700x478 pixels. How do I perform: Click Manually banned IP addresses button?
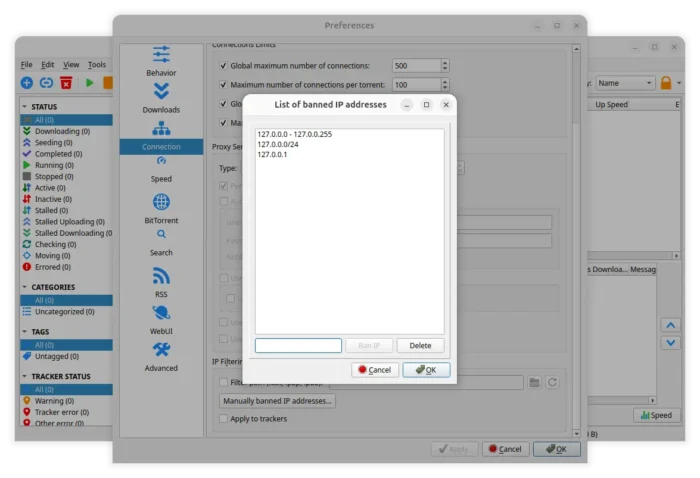(277, 401)
